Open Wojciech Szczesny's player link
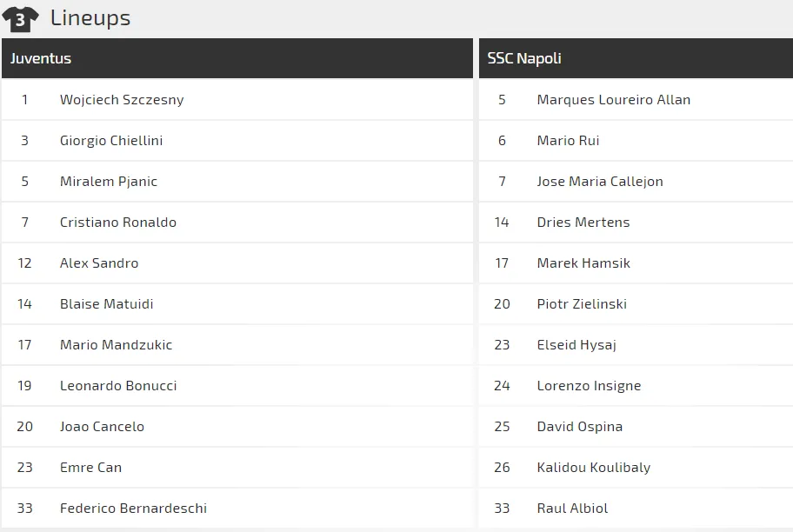793x532 pixels. [x=122, y=100]
